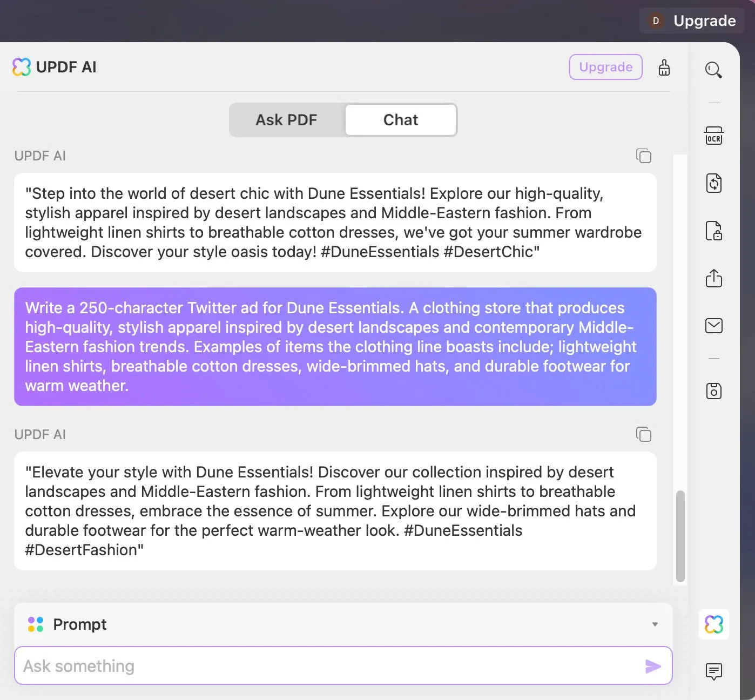Click the D user avatar

(x=656, y=21)
